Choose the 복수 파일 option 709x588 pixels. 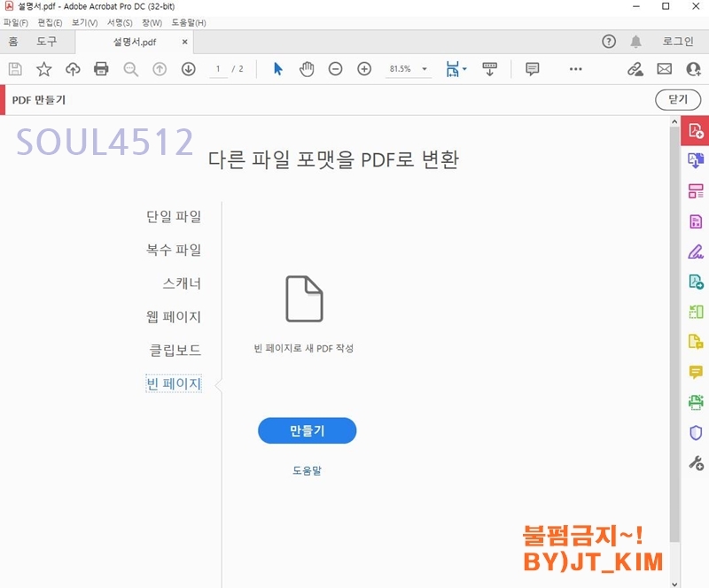click(174, 250)
